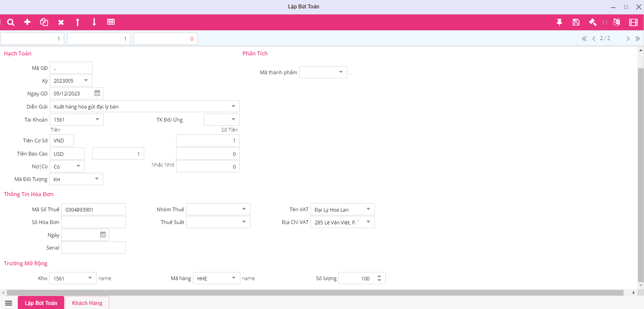The height and width of the screenshot is (309, 644).
Task: Click the copy record icon
Action: click(44, 22)
